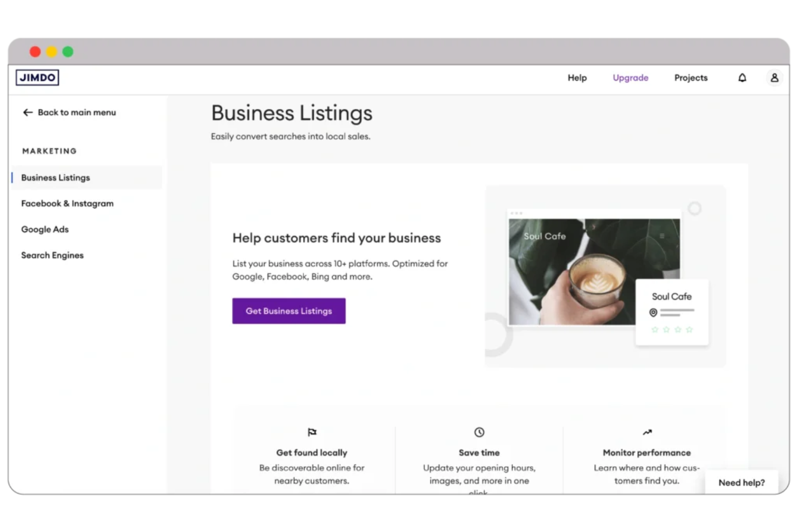Select the flag icon above Get found locally
This screenshot has width=798, height=532.
[312, 432]
